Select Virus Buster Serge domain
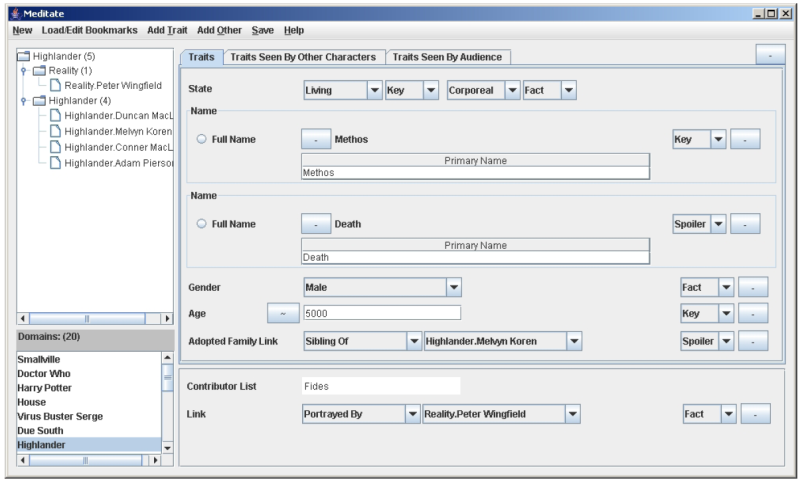The height and width of the screenshot is (480, 800). (89, 416)
